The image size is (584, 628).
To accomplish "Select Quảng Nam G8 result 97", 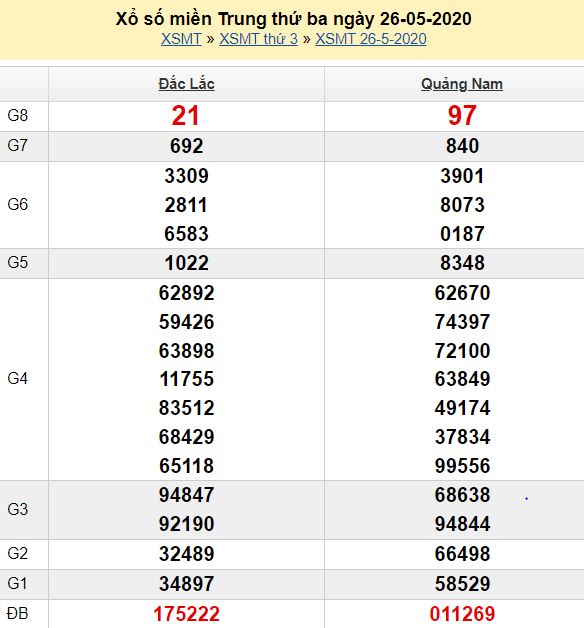I will coord(462,116).
